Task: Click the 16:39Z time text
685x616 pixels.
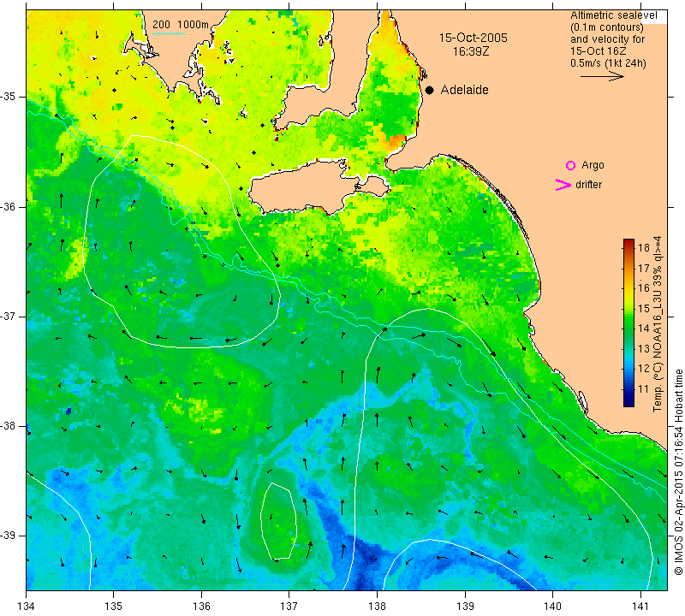Action: [x=471, y=51]
